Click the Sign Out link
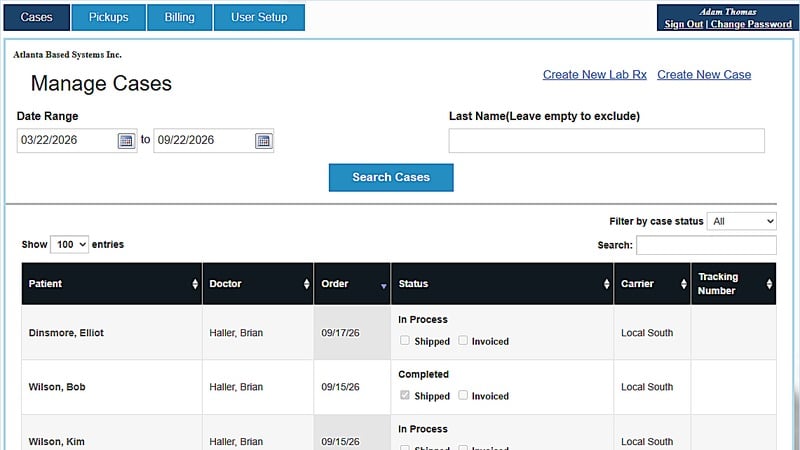Image resolution: width=800 pixels, height=450 pixels. 683,24
